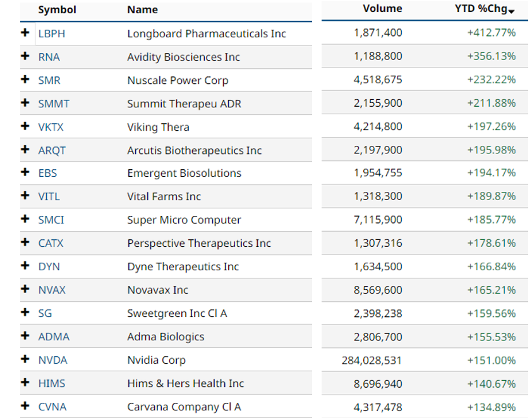532x418 pixels.
Task: Click the plus icon beside SMR
Action: click(25, 80)
